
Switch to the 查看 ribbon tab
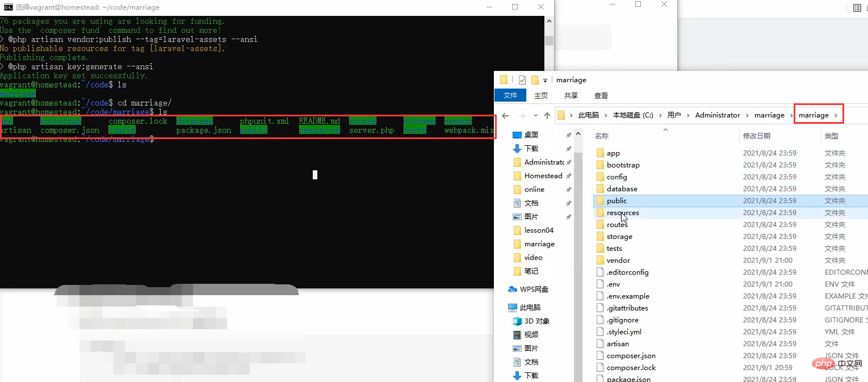(601, 95)
